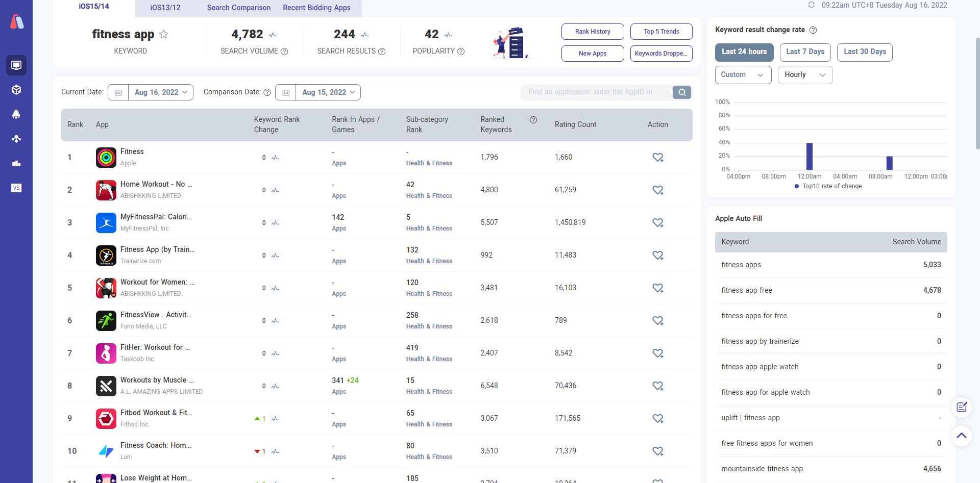Select Last 7 Days range

point(805,52)
